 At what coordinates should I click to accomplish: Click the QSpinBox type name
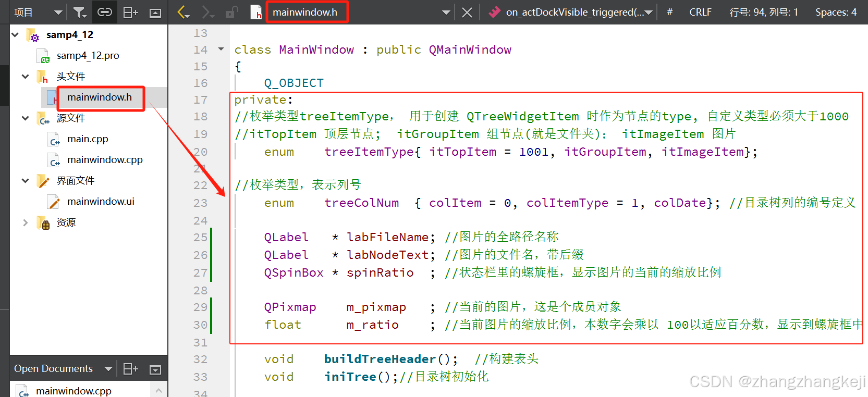294,272
